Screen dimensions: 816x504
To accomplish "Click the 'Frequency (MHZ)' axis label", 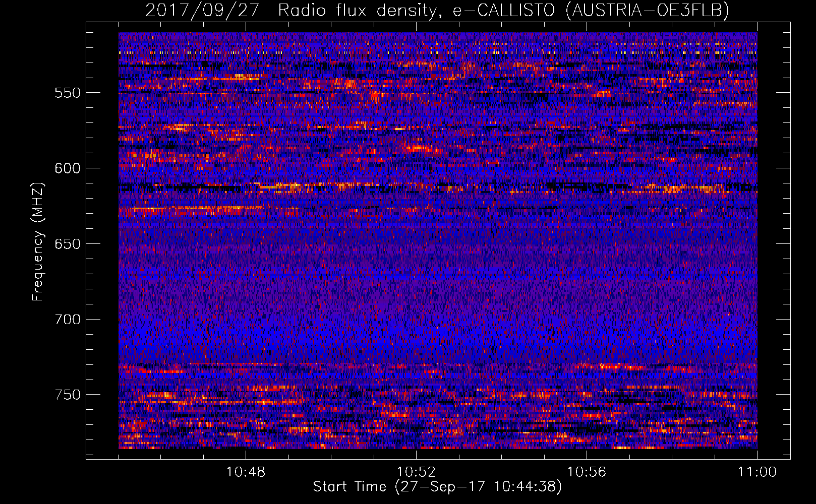I will (x=38, y=242).
